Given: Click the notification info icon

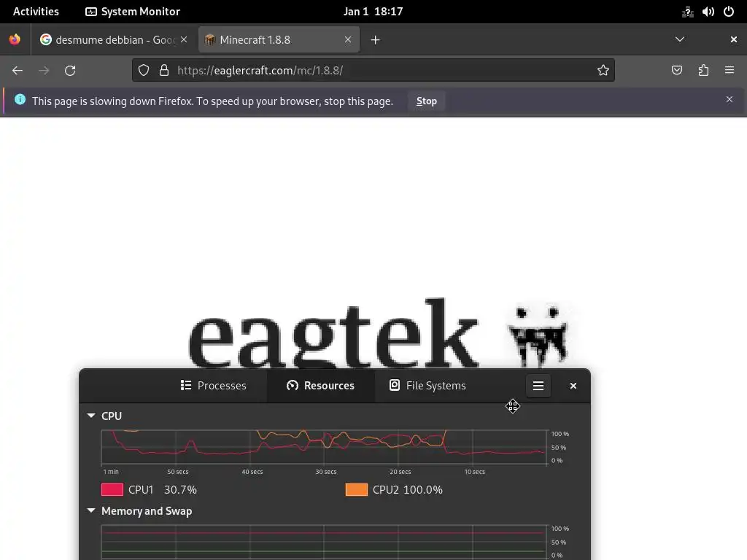Looking at the screenshot, I should (20, 99).
